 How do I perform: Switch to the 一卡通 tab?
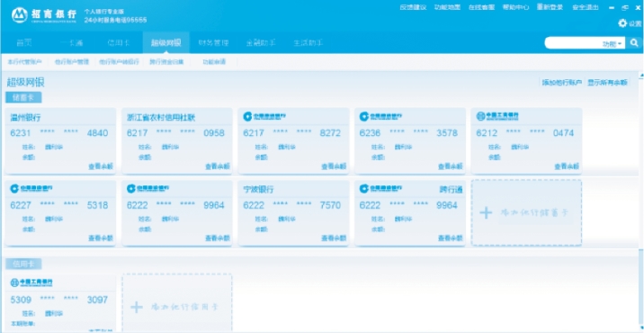(x=71, y=43)
